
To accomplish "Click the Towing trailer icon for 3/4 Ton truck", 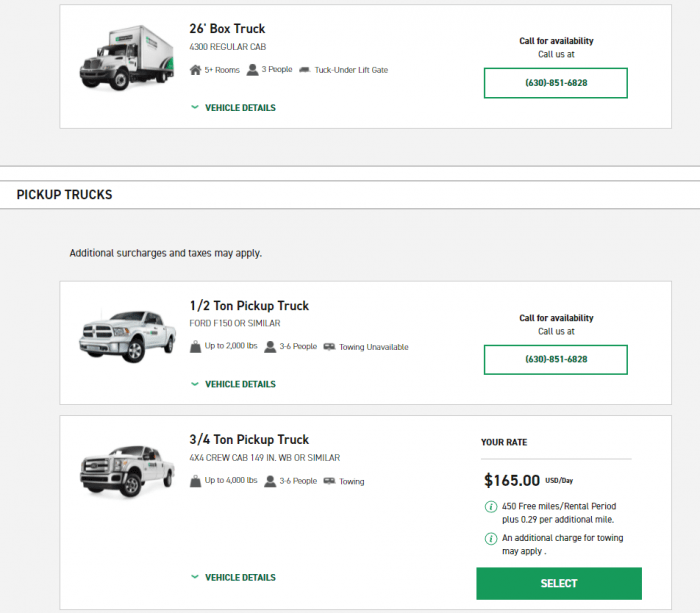I will [x=329, y=481].
